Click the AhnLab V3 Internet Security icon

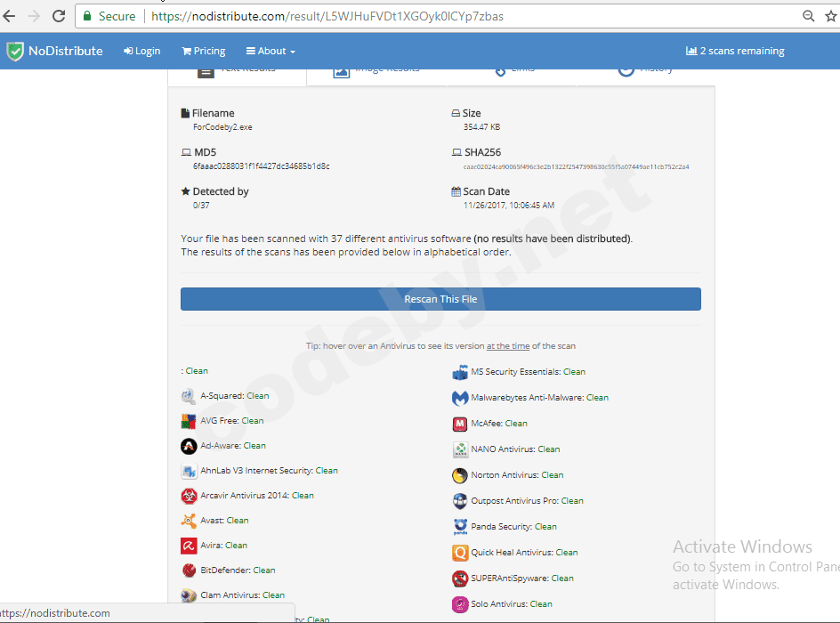point(188,471)
